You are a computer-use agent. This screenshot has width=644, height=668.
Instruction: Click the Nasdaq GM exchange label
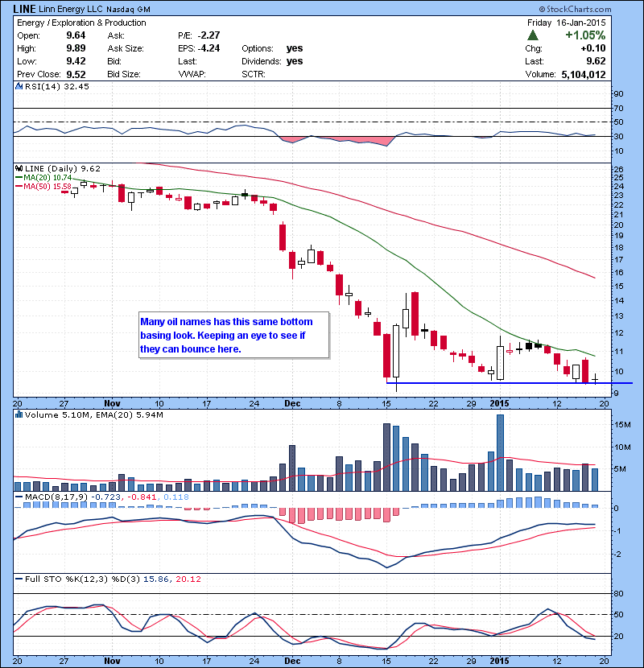point(128,9)
